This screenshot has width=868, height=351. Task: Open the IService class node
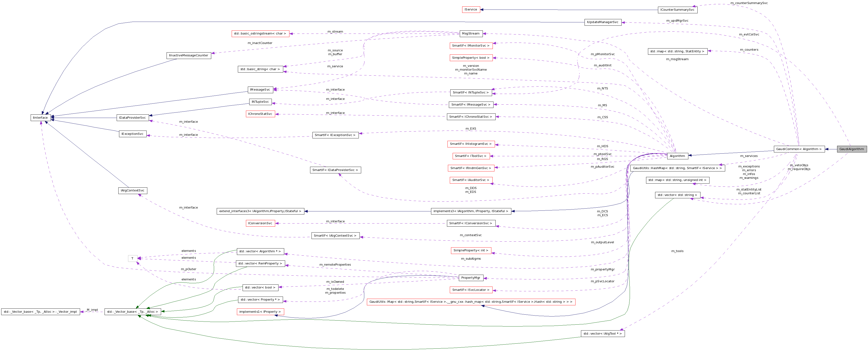470,10
